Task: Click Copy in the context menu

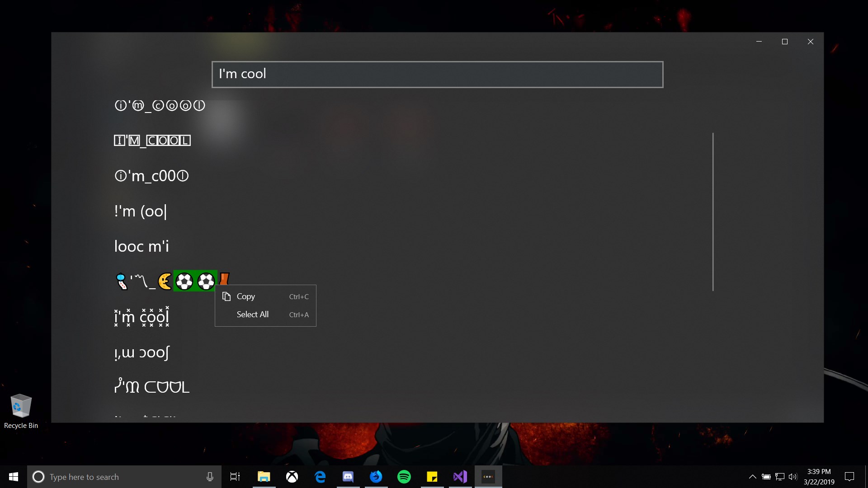Action: click(x=246, y=296)
